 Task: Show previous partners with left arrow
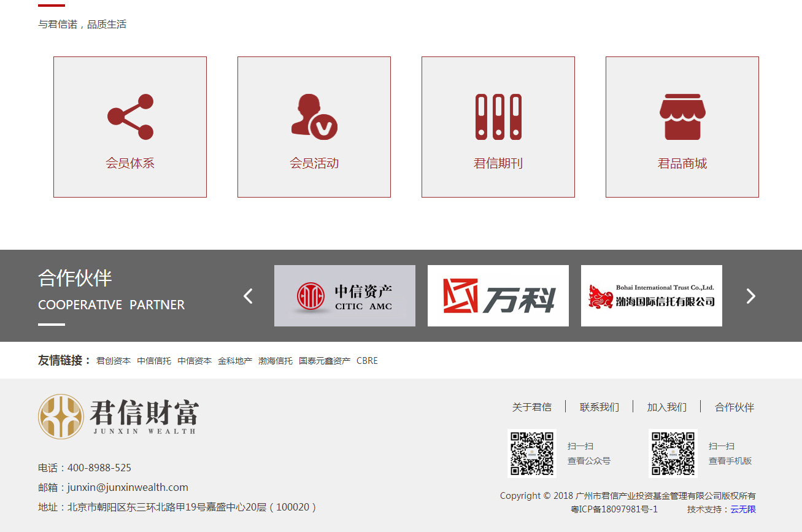click(x=248, y=296)
